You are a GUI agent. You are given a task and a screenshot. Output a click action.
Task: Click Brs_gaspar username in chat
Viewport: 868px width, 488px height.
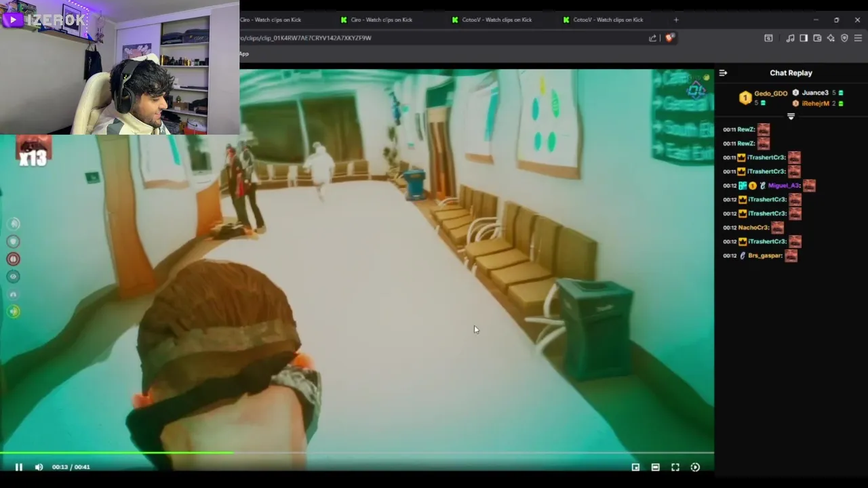[x=765, y=256]
